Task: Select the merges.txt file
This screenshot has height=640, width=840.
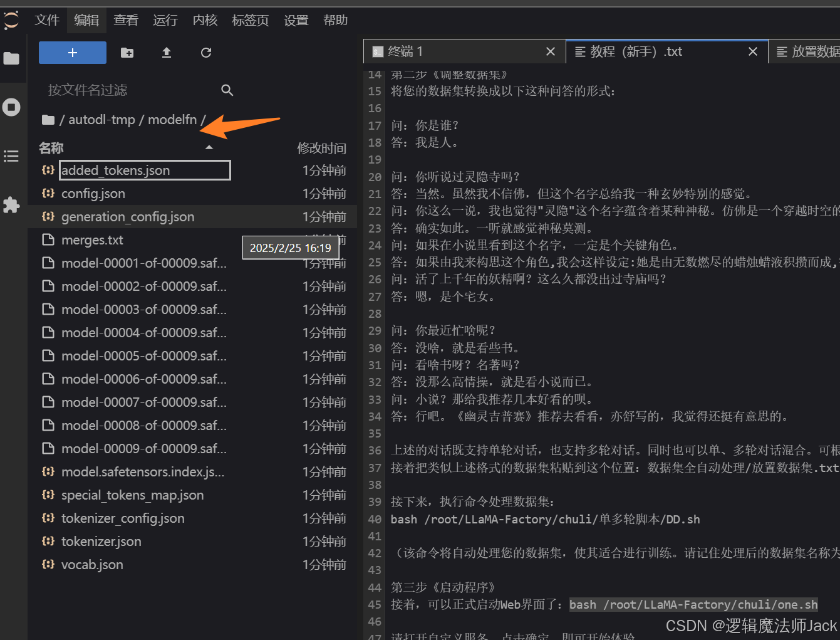Action: (x=92, y=240)
